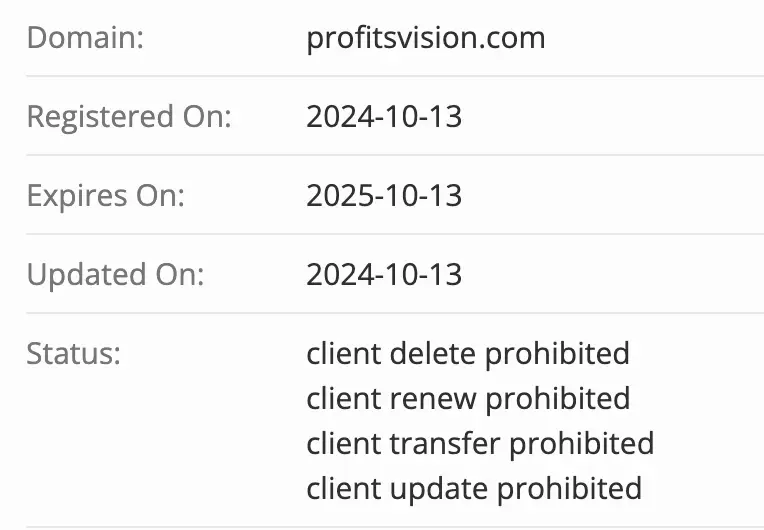Click the client transfer prohibited status
Image resolution: width=764 pixels, height=530 pixels.
pyautogui.click(x=479, y=443)
